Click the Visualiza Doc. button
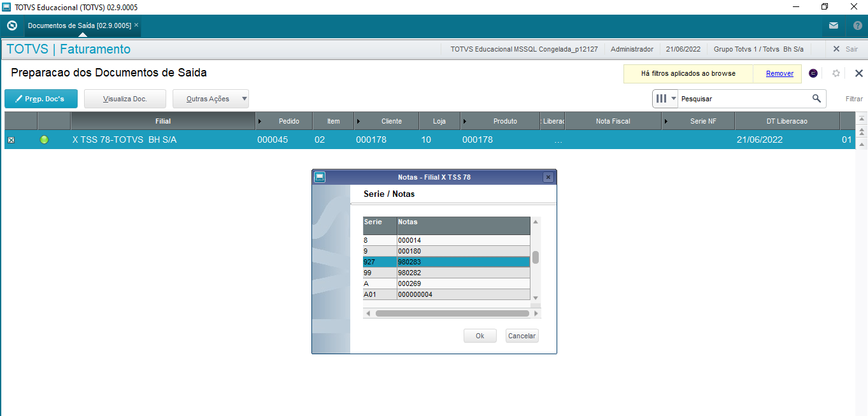The width and height of the screenshot is (868, 416). (x=125, y=99)
